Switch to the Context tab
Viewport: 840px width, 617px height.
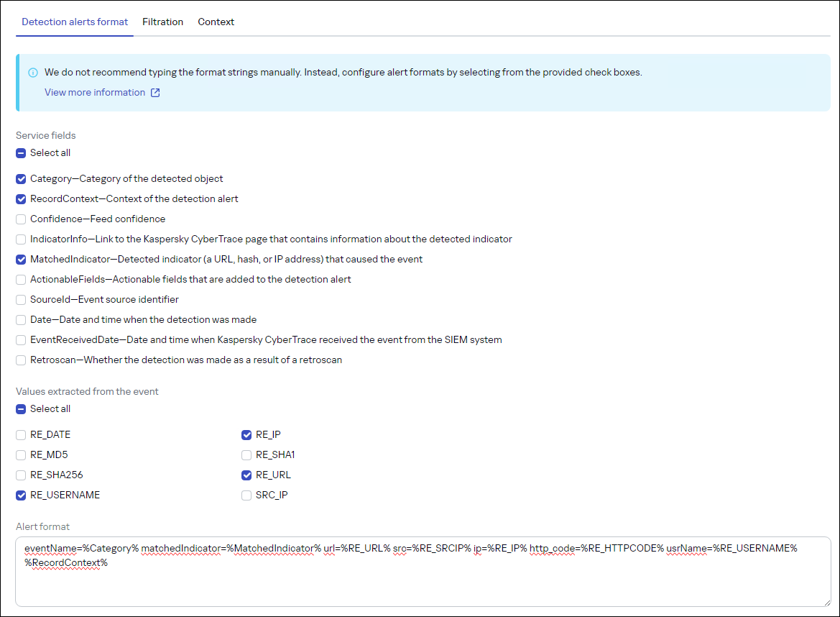[216, 22]
